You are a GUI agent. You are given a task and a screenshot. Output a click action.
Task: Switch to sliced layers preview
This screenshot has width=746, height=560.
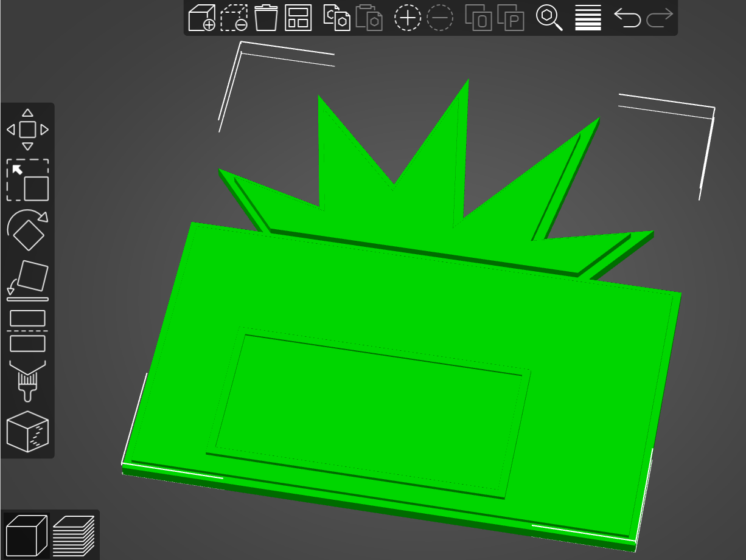point(74,534)
